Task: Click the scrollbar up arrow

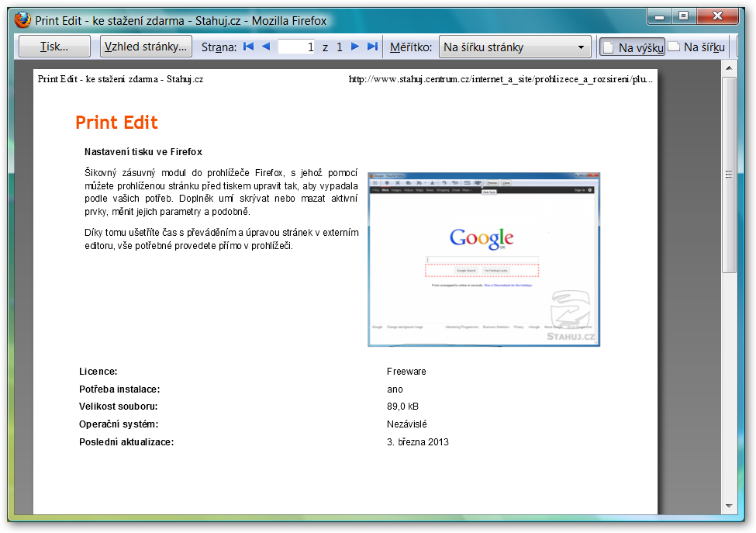Action: [x=729, y=68]
